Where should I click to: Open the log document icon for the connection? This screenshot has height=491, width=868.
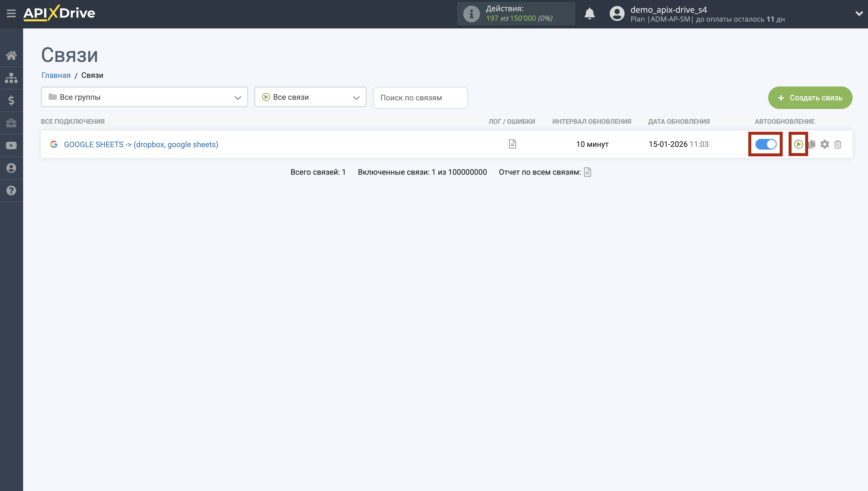512,144
